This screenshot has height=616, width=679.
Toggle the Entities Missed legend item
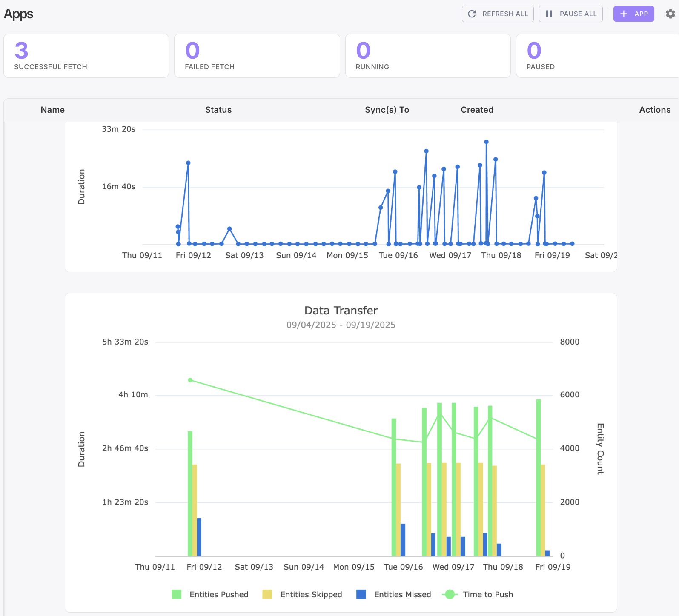(x=394, y=594)
